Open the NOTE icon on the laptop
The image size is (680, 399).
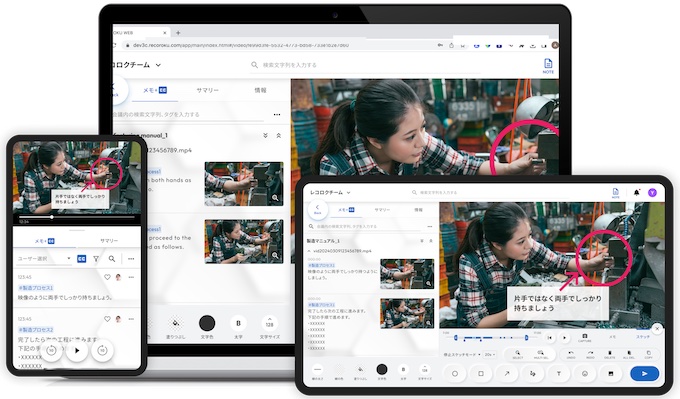pyautogui.click(x=548, y=65)
